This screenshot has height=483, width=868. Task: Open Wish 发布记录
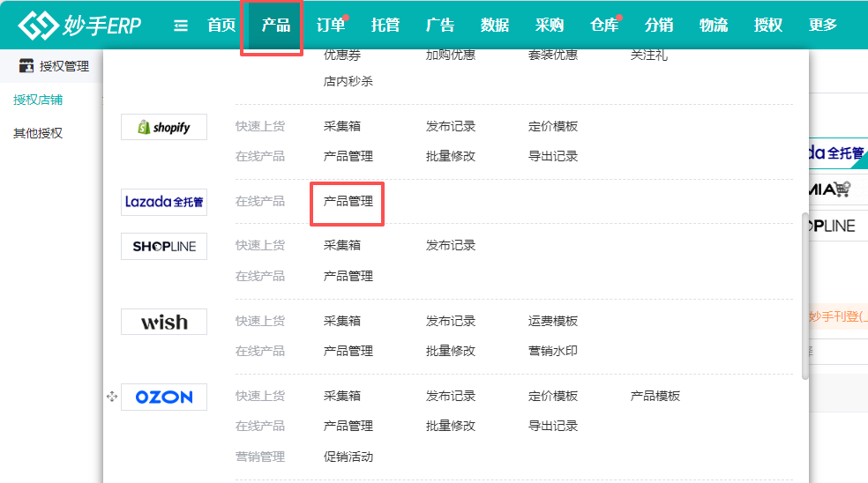click(x=451, y=321)
